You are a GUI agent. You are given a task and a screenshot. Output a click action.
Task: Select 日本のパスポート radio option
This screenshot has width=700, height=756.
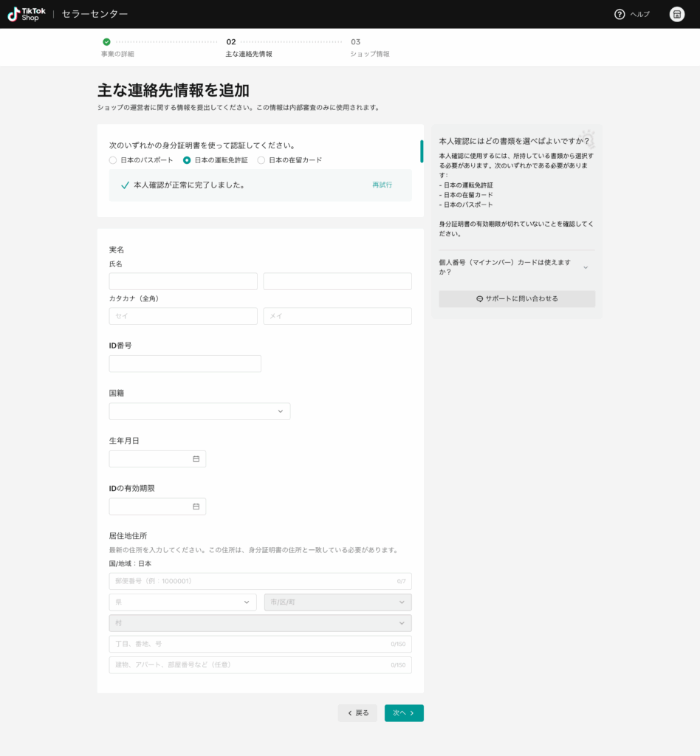click(113, 160)
